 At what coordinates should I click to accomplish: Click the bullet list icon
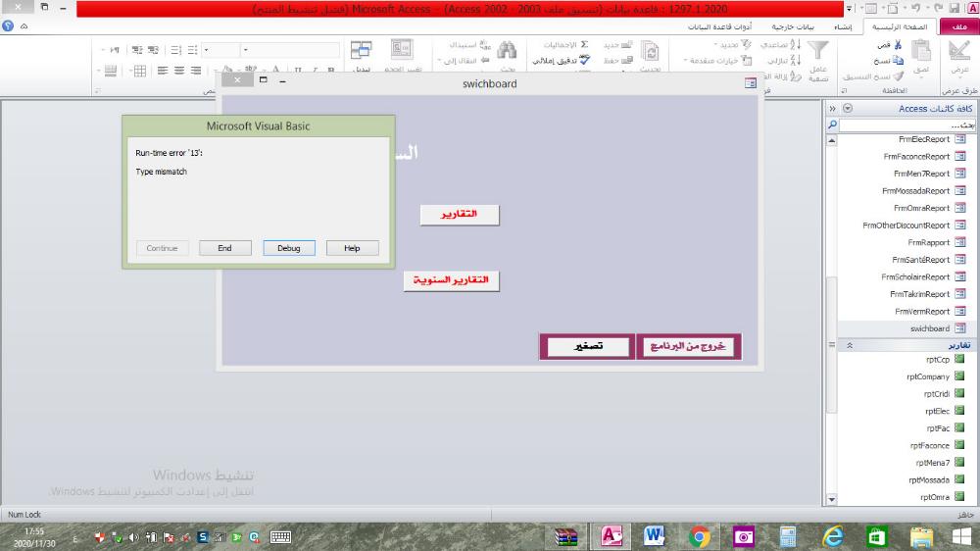coord(192,49)
